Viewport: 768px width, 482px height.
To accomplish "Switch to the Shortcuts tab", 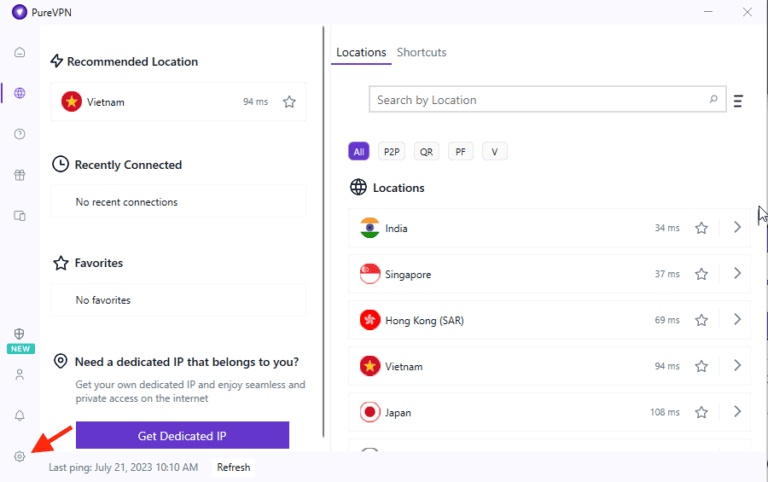I will (421, 52).
